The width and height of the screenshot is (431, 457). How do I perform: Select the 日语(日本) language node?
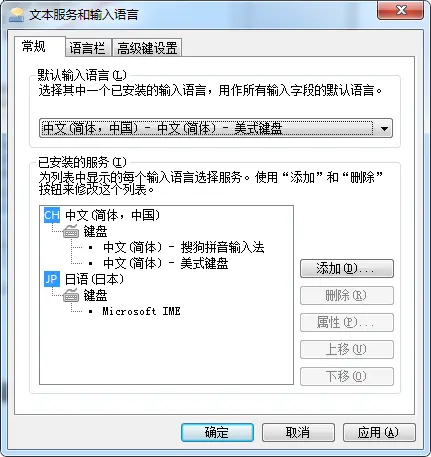(x=94, y=279)
